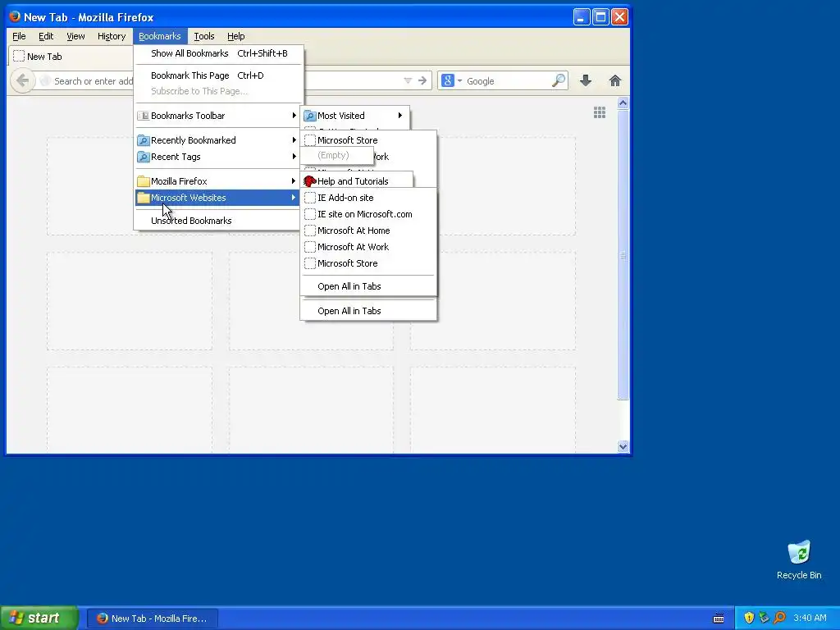Open the address bar history dropdown arrow

click(x=408, y=81)
